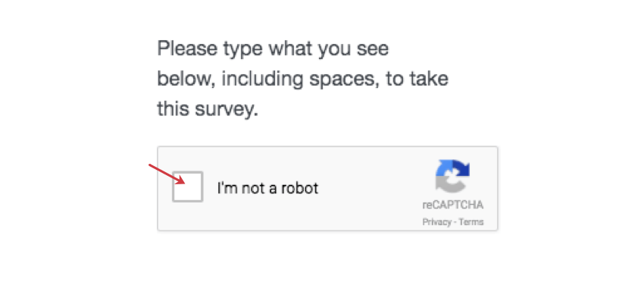Open the Terms link in reCAPTCHA widget
The width and height of the screenshot is (644, 298).
[x=471, y=222]
